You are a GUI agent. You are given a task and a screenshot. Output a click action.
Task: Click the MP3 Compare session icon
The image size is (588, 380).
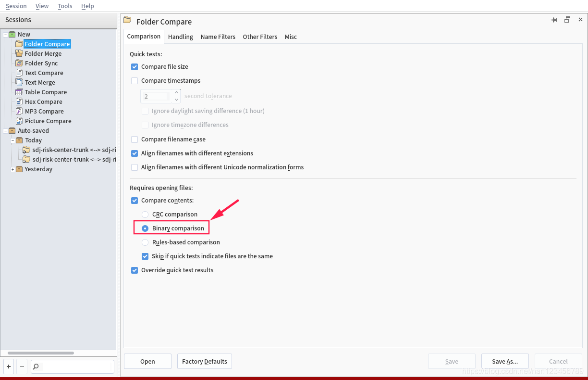coord(19,111)
